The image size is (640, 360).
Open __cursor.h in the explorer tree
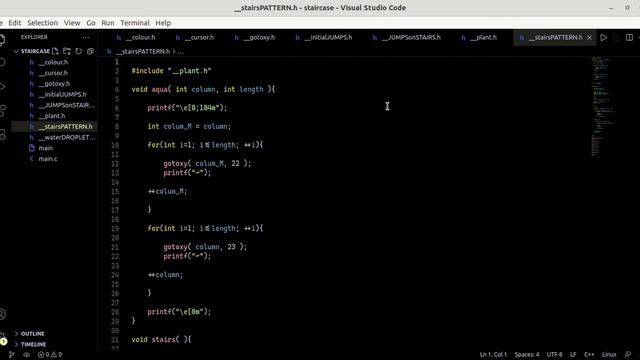pyautogui.click(x=53, y=73)
